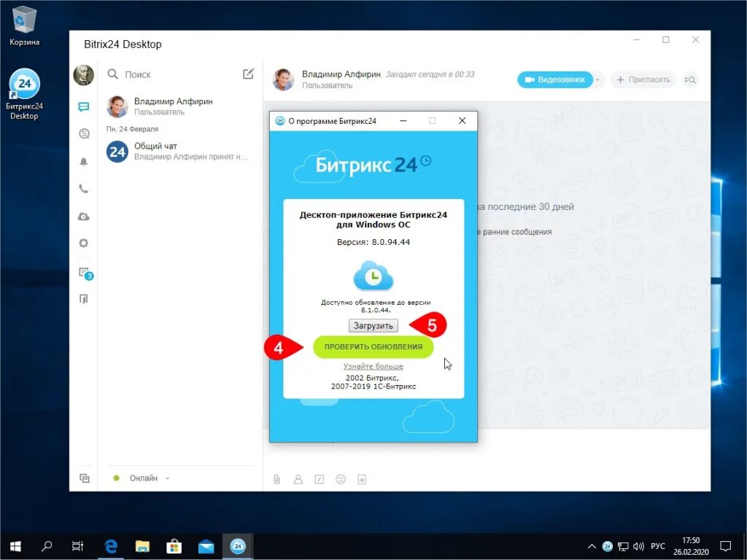Follow the Узнайте больше link
The width and height of the screenshot is (747, 560).
[373, 366]
